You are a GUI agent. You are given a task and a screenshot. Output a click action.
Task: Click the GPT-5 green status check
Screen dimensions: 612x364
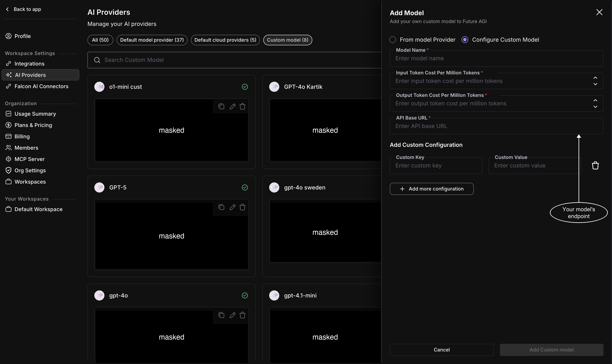(245, 187)
